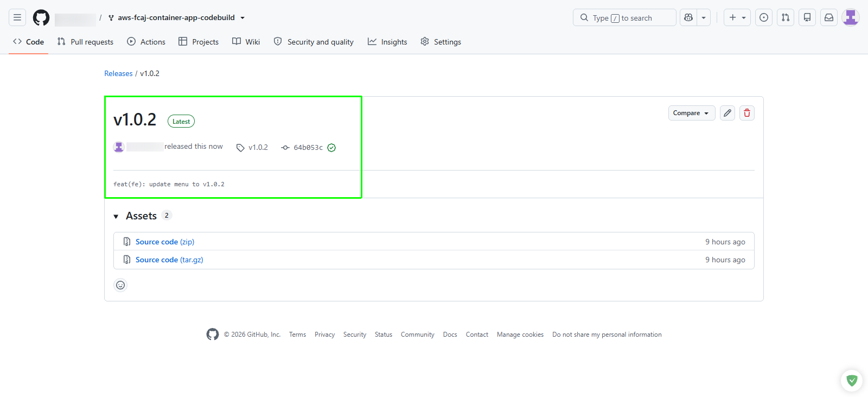
Task: Click the footer GitHub logo
Action: click(213, 334)
